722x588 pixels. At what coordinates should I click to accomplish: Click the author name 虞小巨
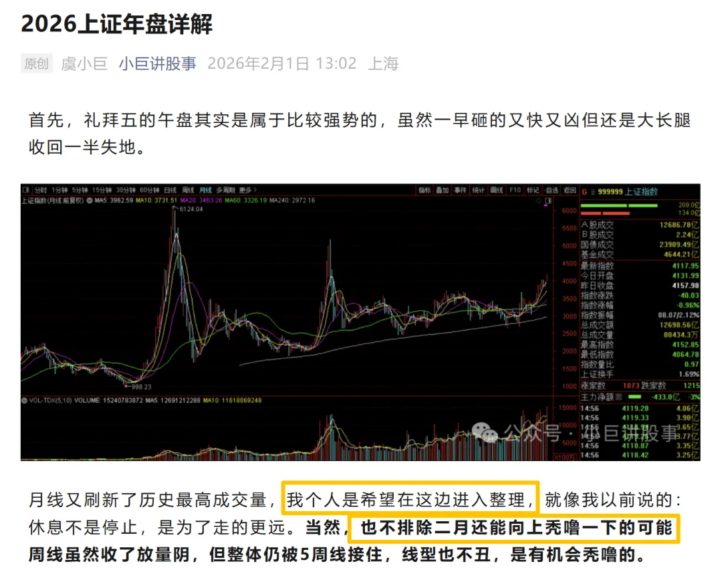coord(84,63)
